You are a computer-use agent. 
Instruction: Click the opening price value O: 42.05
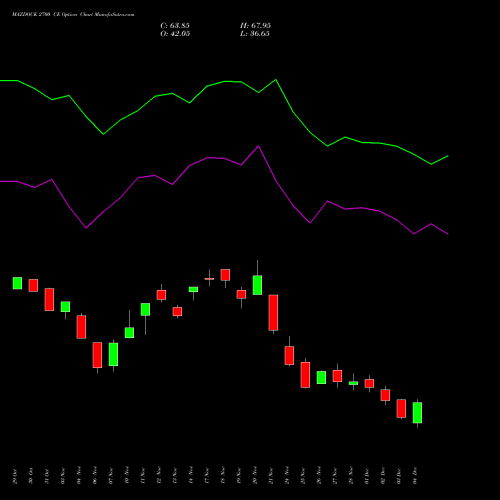[175, 34]
